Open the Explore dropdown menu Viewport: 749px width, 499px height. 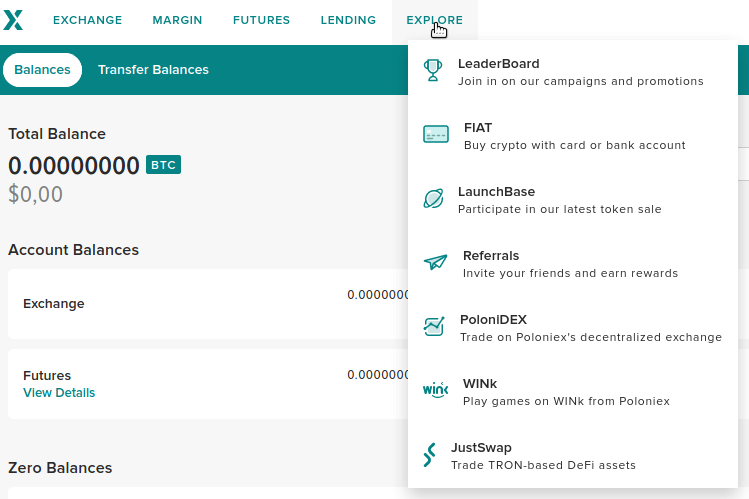434,20
